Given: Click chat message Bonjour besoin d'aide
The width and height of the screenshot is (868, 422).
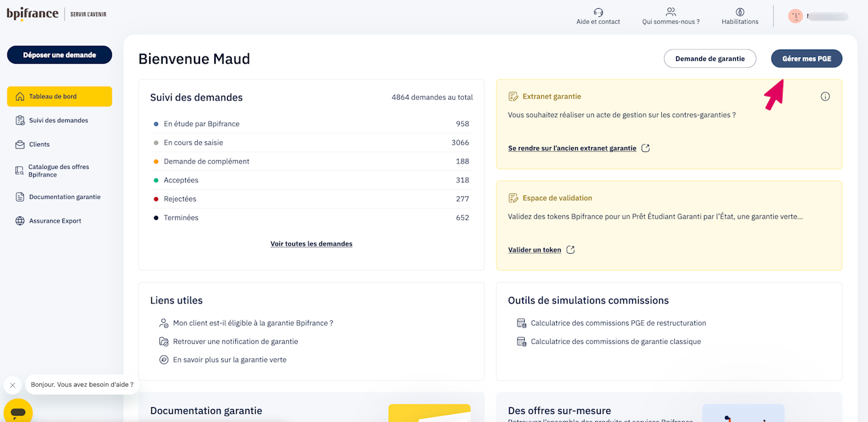Looking at the screenshot, I should [82, 385].
